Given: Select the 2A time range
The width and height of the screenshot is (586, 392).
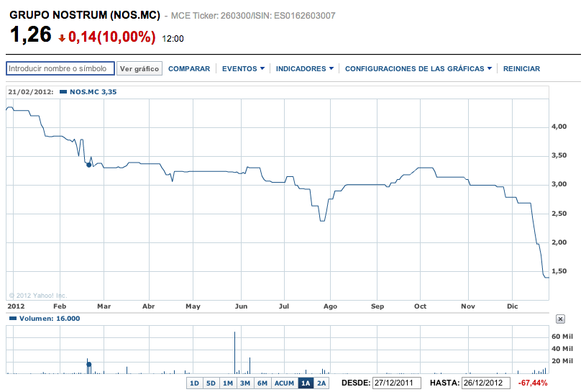Looking at the screenshot, I should pyautogui.click(x=321, y=383).
